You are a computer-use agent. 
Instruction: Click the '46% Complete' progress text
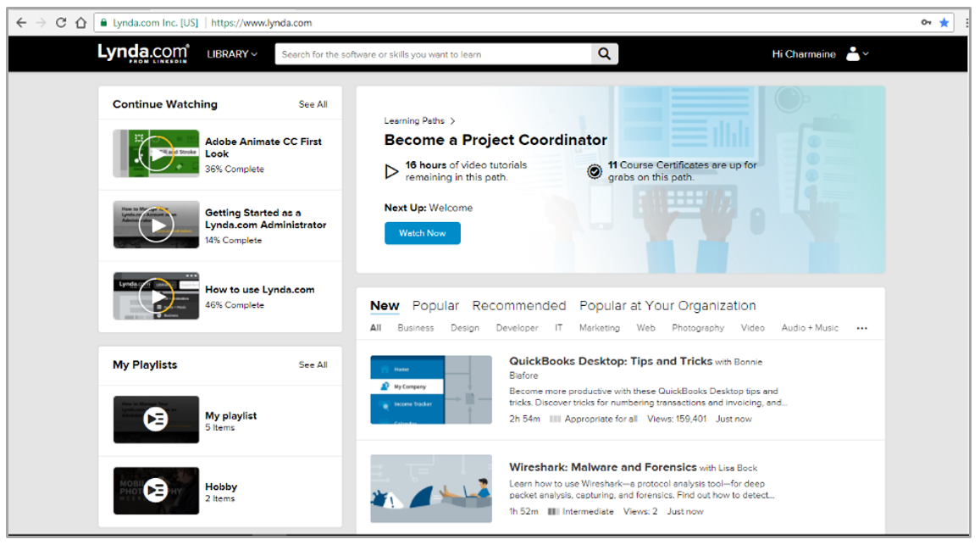pos(235,305)
